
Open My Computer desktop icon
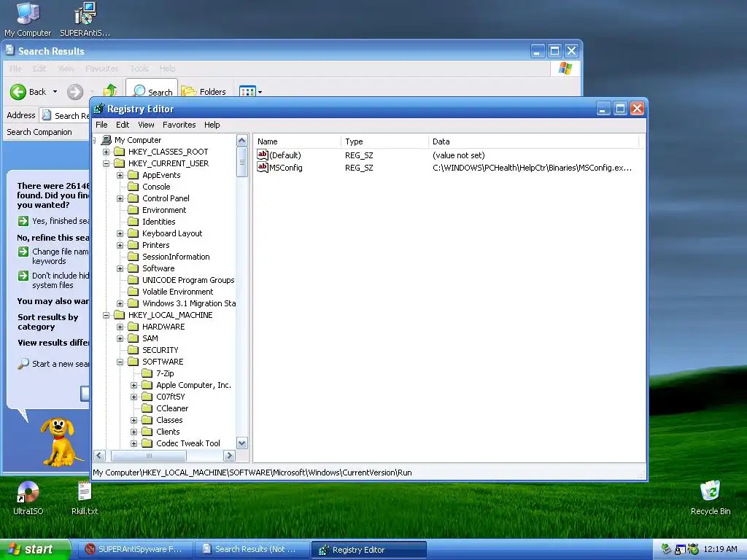pyautogui.click(x=28, y=19)
